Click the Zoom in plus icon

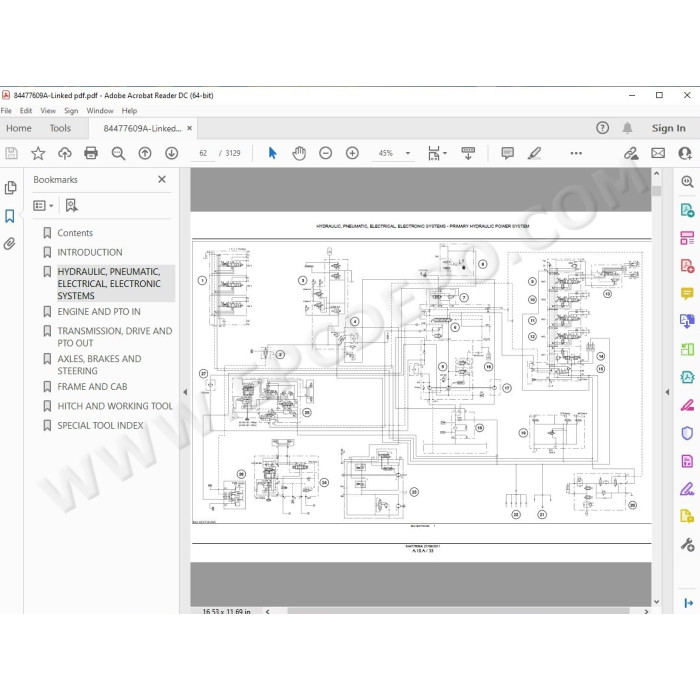click(x=352, y=153)
